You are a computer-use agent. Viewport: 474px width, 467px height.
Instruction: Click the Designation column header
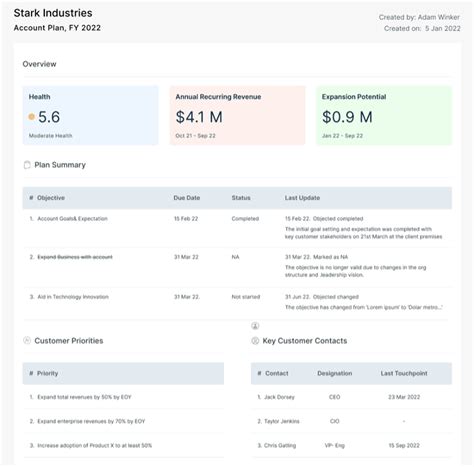pos(335,373)
